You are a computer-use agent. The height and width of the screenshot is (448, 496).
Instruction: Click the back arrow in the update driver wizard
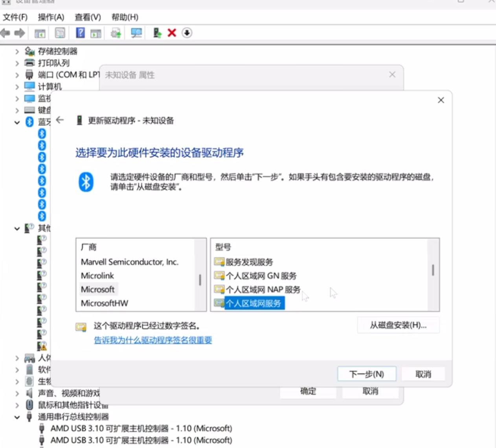60,120
